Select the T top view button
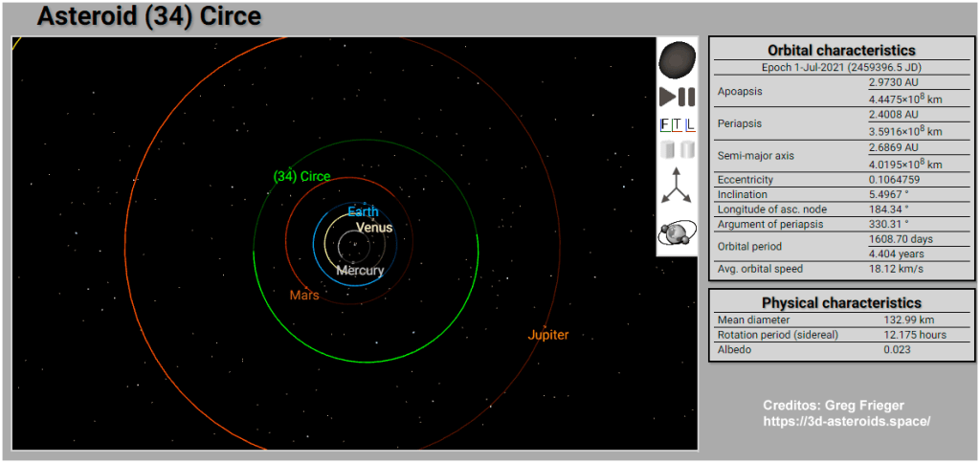 click(678, 124)
